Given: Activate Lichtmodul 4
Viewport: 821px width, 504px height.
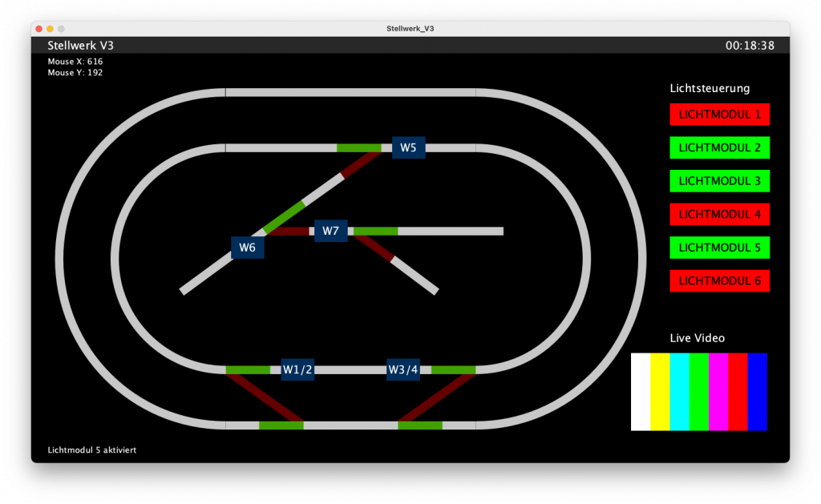Looking at the screenshot, I should click(719, 214).
